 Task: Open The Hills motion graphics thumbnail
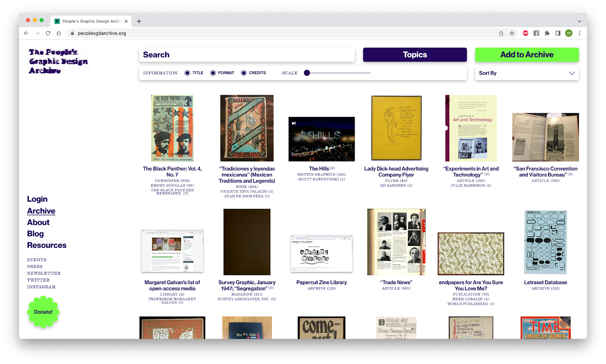(322, 139)
